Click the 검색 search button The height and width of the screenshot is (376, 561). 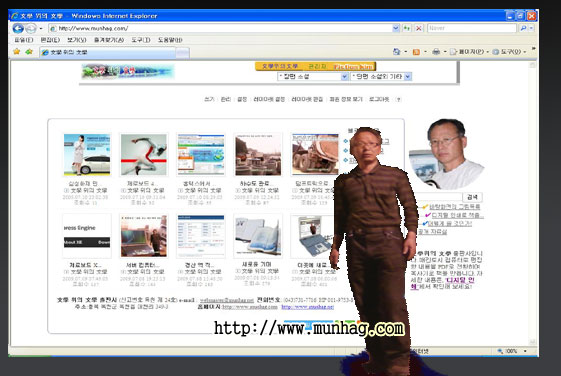click(472, 197)
